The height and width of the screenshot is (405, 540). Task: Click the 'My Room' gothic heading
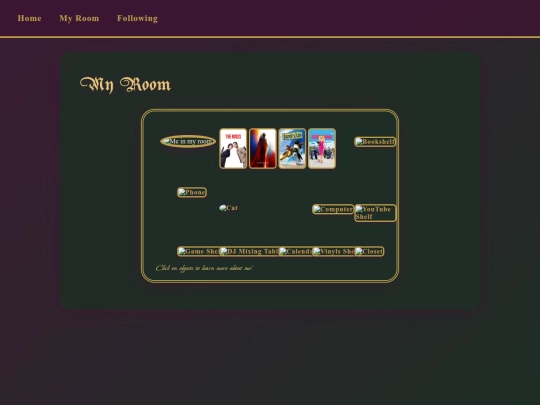125,85
